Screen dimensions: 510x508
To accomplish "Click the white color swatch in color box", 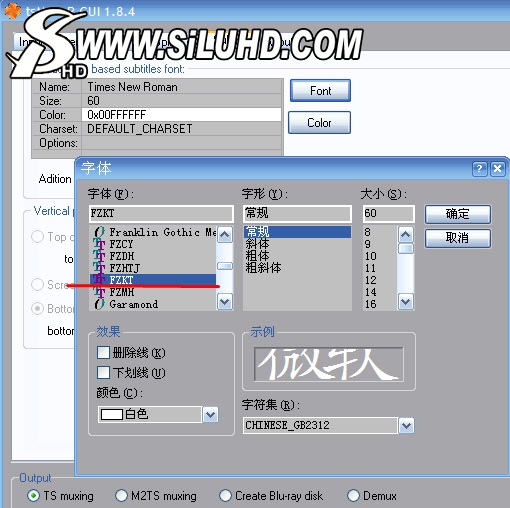I will coord(112,415).
